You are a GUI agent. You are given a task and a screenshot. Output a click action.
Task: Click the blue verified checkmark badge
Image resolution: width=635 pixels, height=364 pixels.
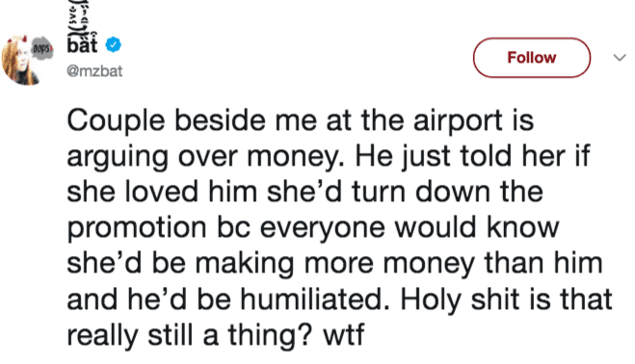[x=114, y=44]
